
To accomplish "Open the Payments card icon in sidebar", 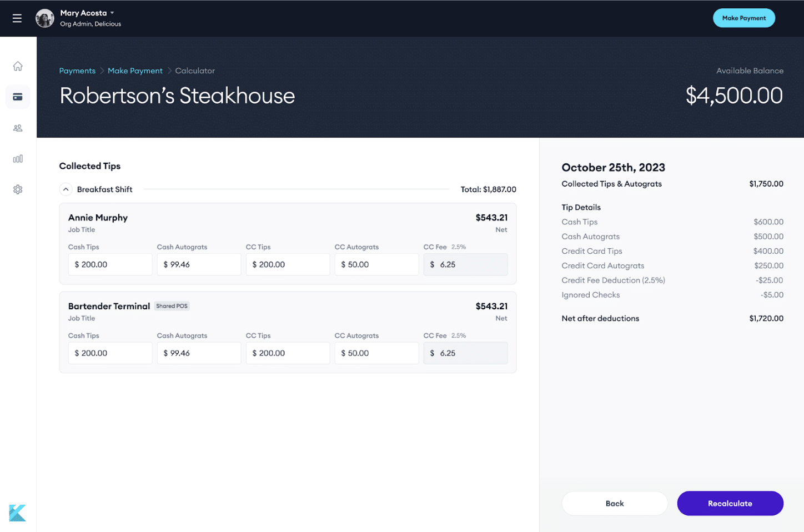I will coord(18,97).
